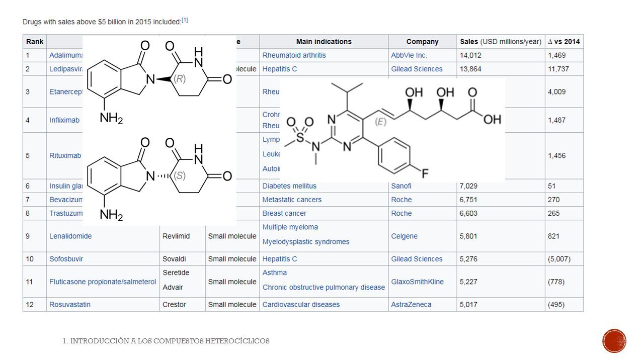Open the Roche link in Metastatic cancers row
The width and height of the screenshot is (644, 362).
click(401, 200)
